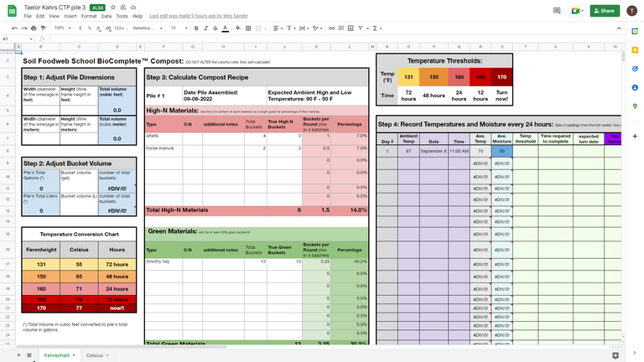Open Google Tasks side panel
This screenshot has width=644, height=362.
[635, 69]
